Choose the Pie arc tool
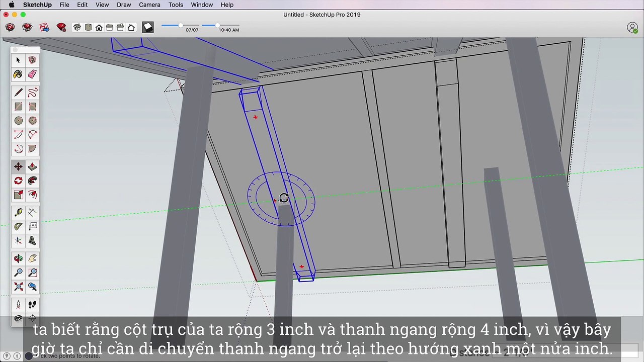Screen dimensions: 644x362 (32, 149)
